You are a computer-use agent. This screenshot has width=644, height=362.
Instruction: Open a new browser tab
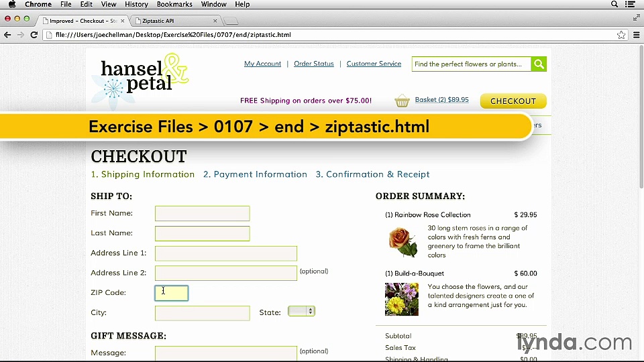(231, 21)
